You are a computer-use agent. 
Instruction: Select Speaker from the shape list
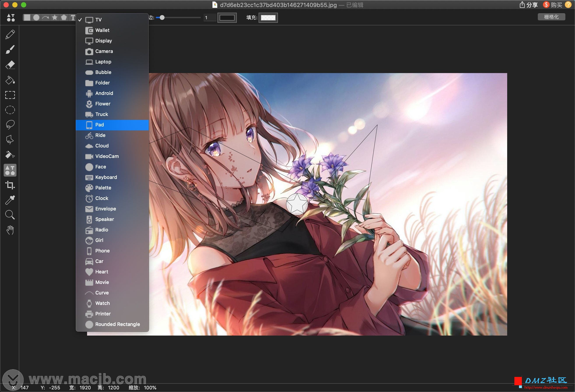(112, 219)
